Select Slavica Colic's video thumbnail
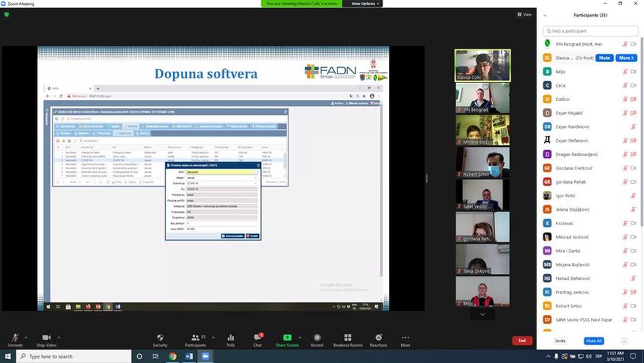Screen dimensions: 644x363 tap(482, 65)
